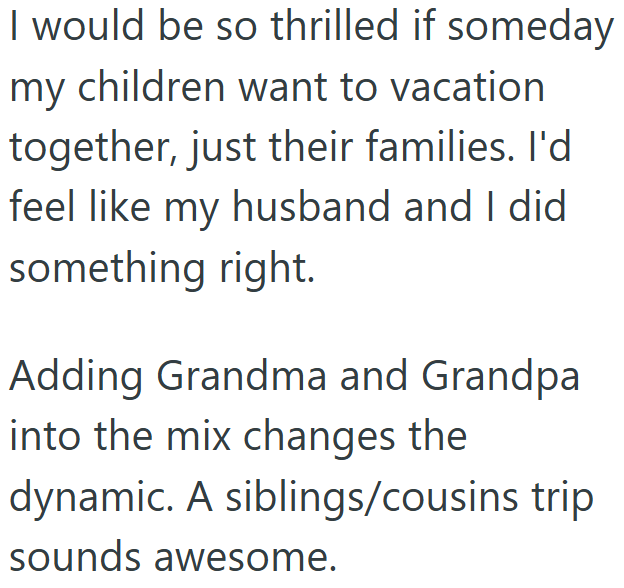
Task: Click the word "awesome"
Action: [x=248, y=558]
